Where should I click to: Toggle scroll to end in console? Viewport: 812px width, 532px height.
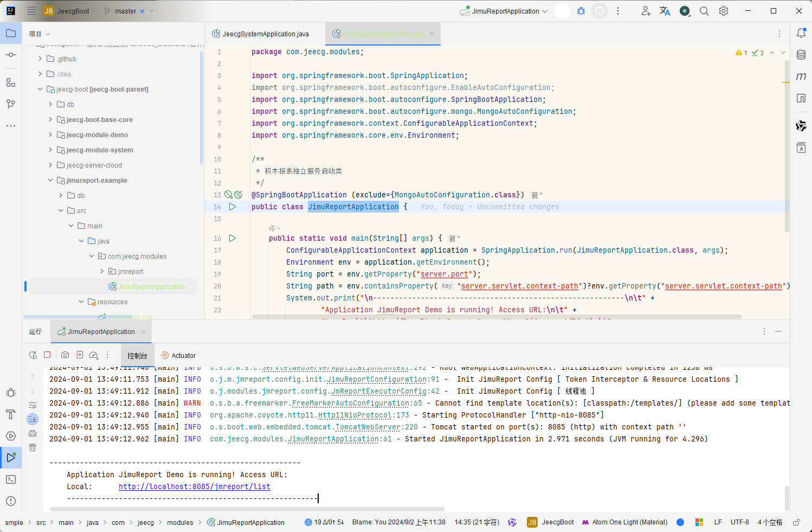click(33, 419)
